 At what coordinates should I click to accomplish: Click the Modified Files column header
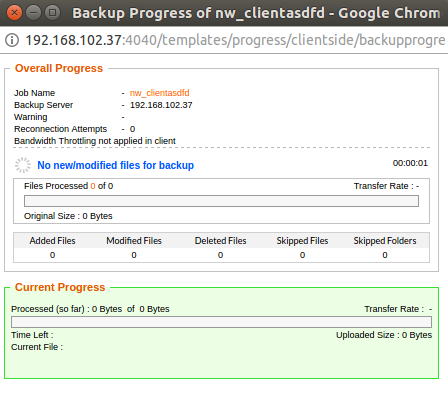pos(134,241)
